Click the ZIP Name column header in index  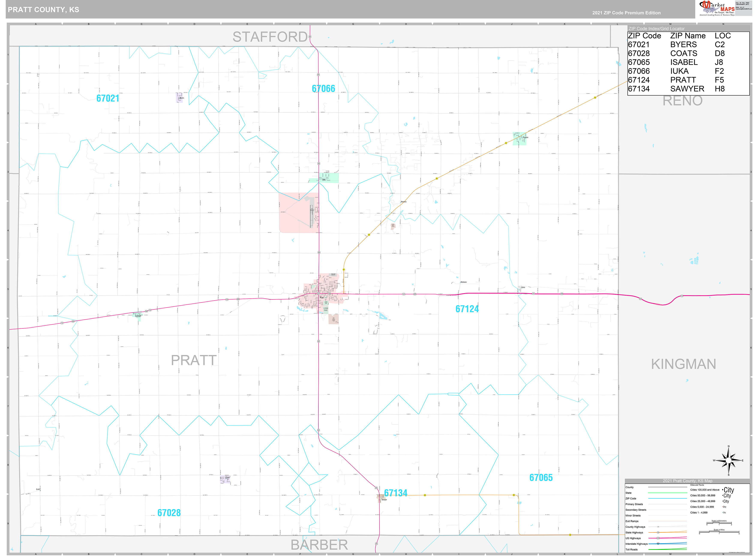click(688, 36)
